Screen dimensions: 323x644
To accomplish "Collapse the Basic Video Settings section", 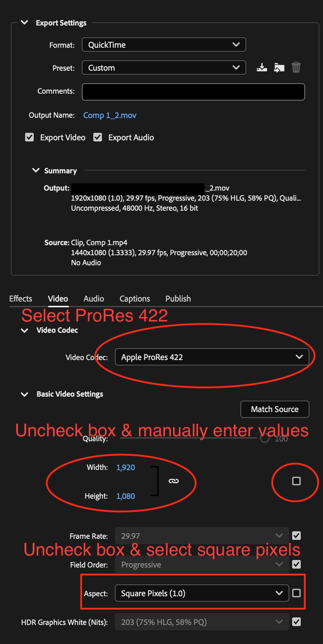I will click(x=24, y=394).
